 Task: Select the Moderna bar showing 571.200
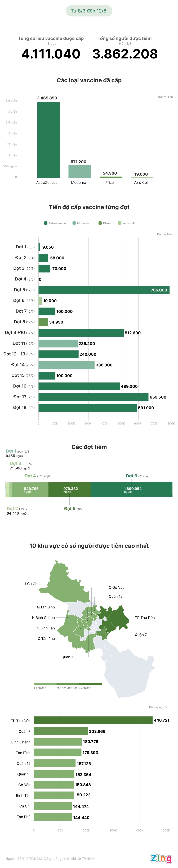[x=79, y=171]
